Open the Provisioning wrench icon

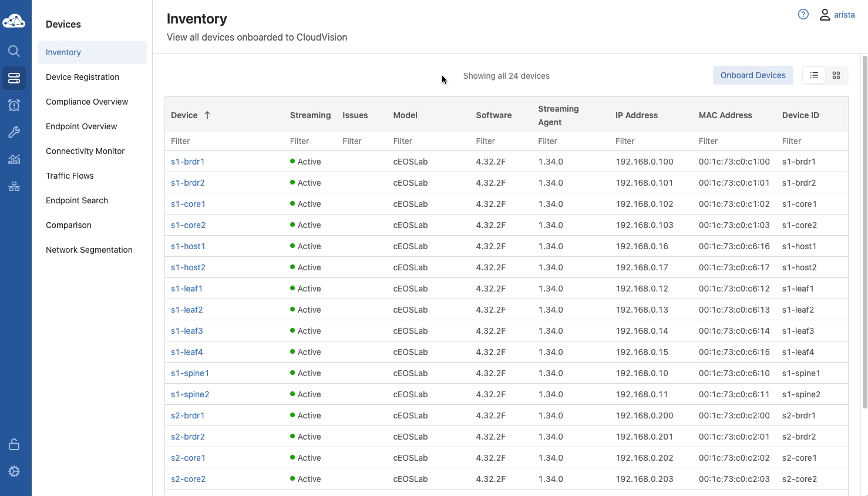click(x=14, y=132)
